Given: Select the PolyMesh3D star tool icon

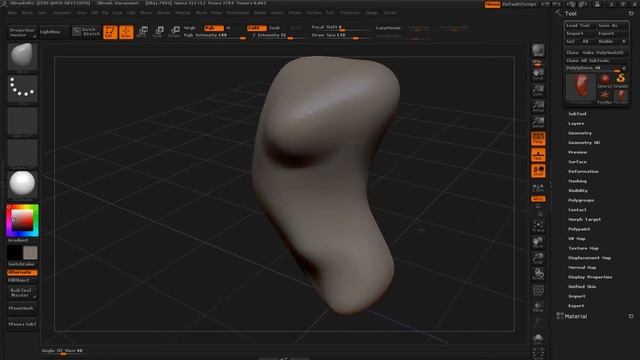Looking at the screenshot, I should click(604, 96).
